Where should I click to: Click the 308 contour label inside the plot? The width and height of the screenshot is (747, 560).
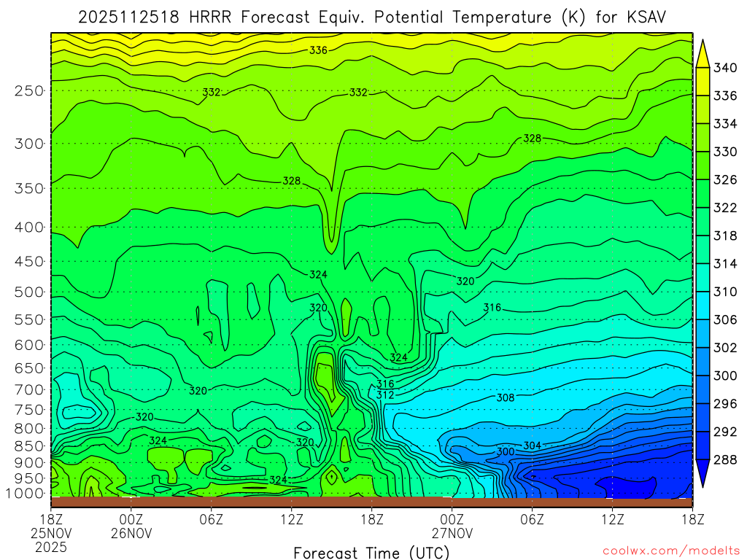pyautogui.click(x=506, y=397)
